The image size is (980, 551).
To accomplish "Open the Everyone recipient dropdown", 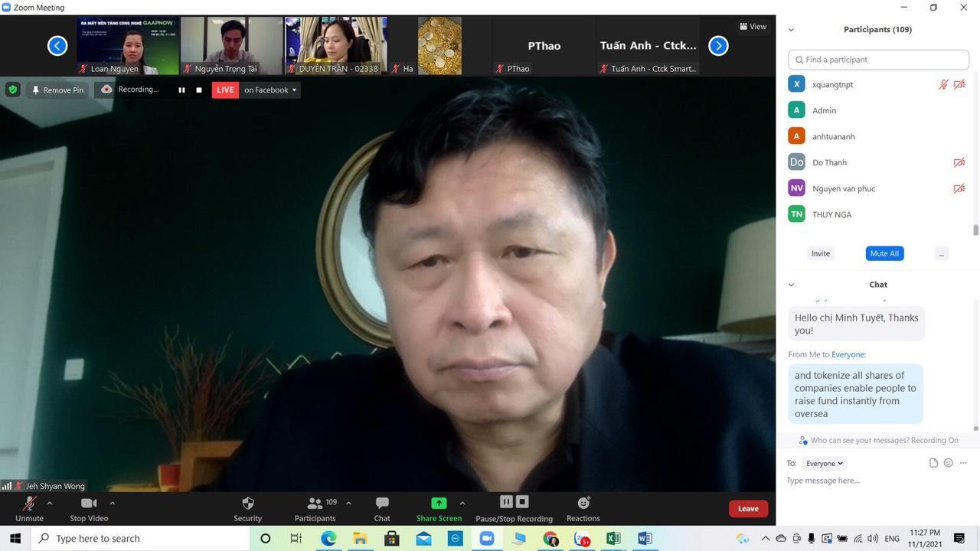I will (x=824, y=463).
